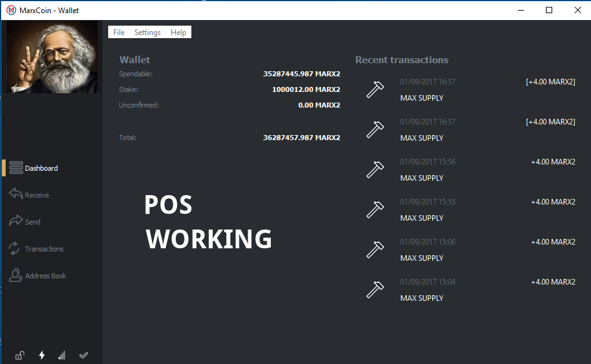Click the Dashboard stacked-bars icon
Image resolution: width=591 pixels, height=364 pixels.
click(x=16, y=168)
